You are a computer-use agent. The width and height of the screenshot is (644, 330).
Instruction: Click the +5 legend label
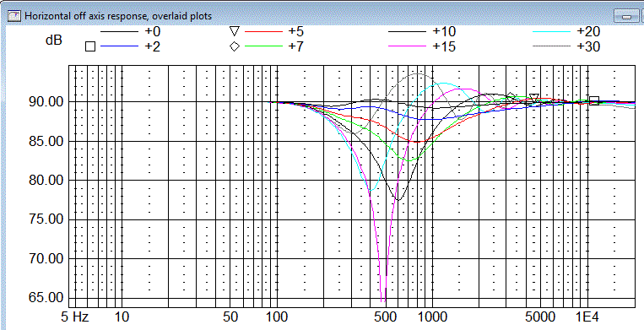pos(295,31)
